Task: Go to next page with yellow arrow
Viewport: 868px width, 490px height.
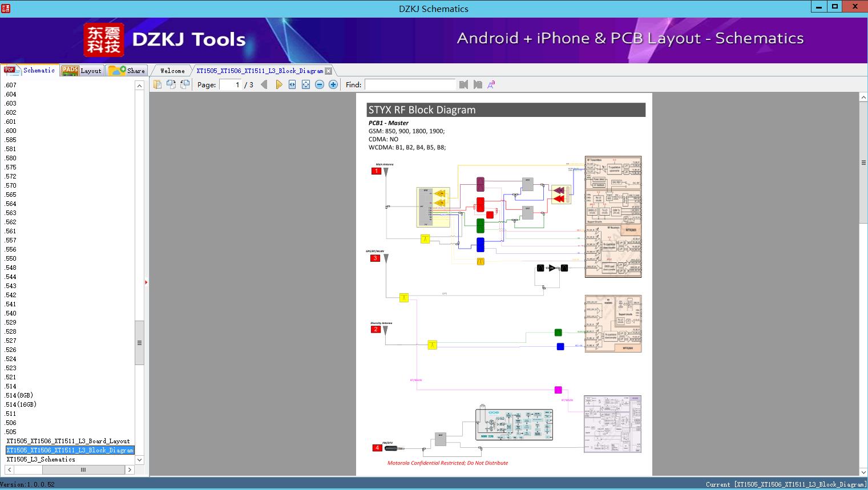Action: click(x=278, y=84)
